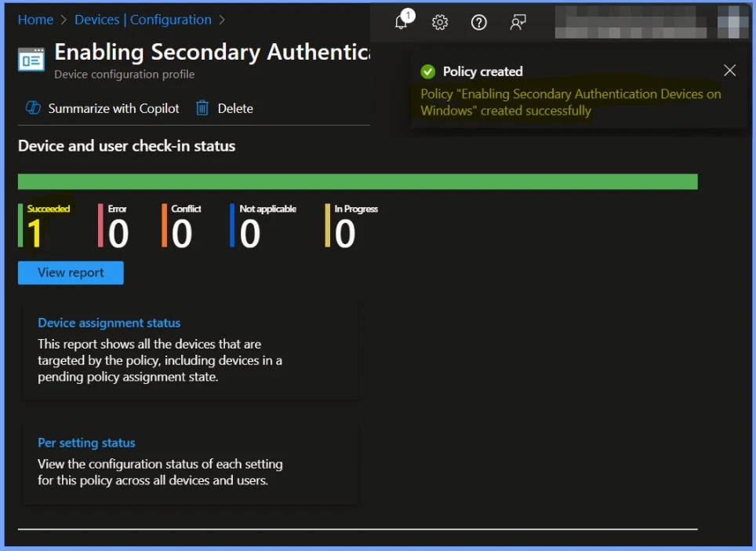Open the settings gear icon
Viewport: 756px width, 551px height.
click(440, 22)
